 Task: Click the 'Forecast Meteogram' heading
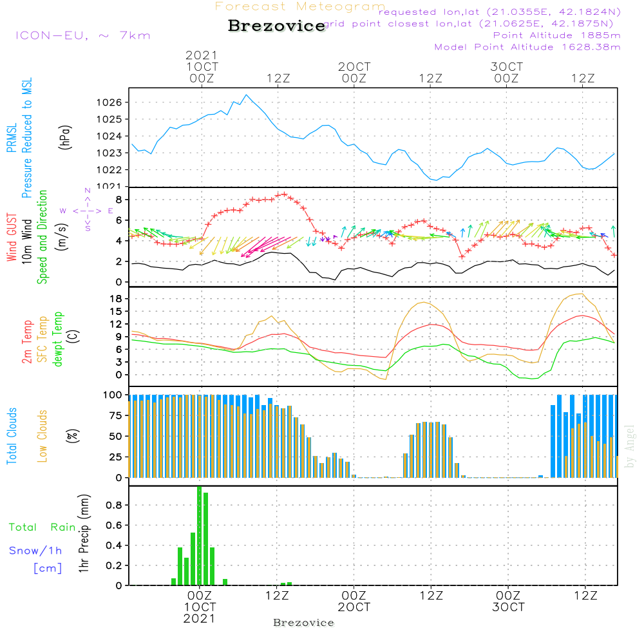[300, 6]
